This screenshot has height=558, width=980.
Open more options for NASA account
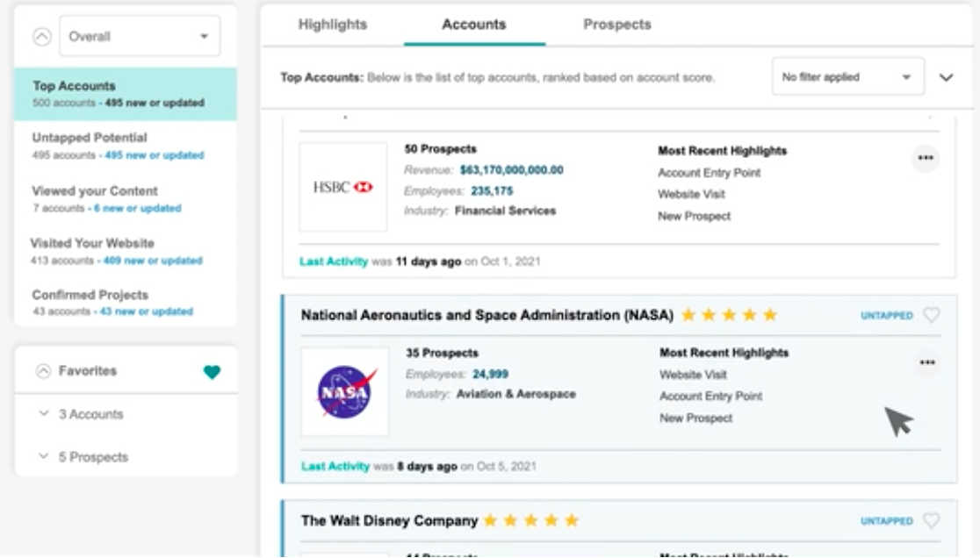[x=927, y=362]
